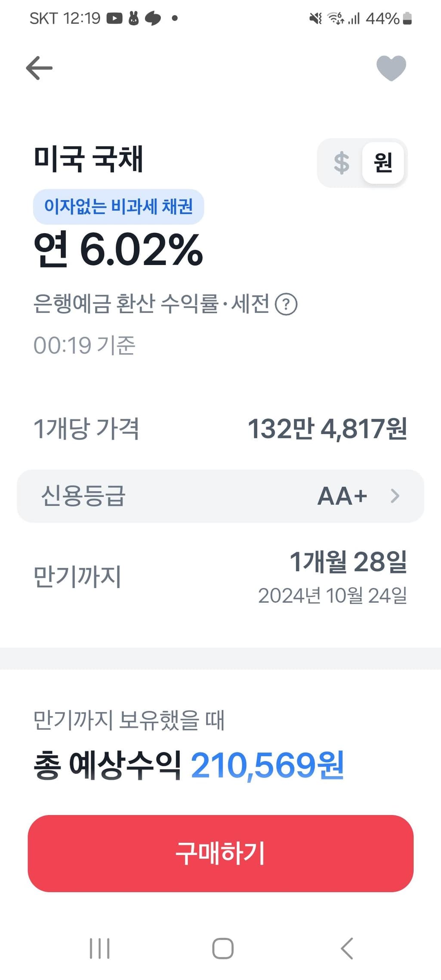Screen dimensions: 441x980
Task: Tap the question mark help icon
Action: pyautogui.click(x=286, y=304)
